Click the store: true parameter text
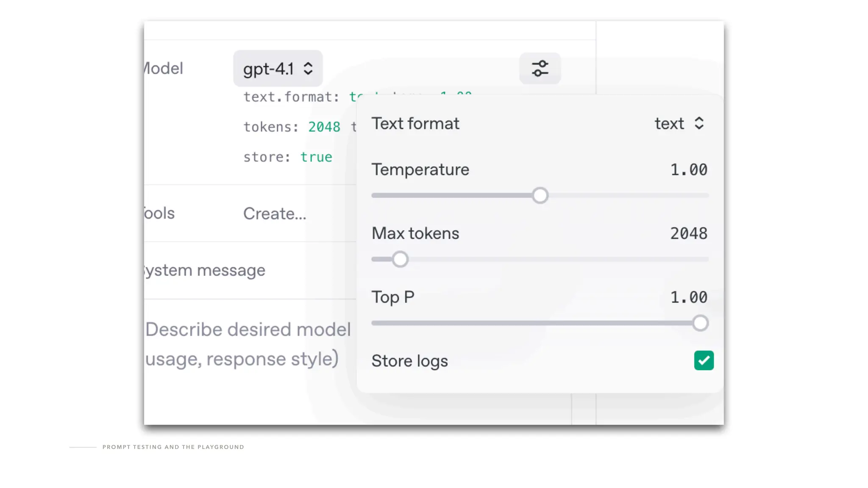The image size is (868, 488). coord(287,157)
